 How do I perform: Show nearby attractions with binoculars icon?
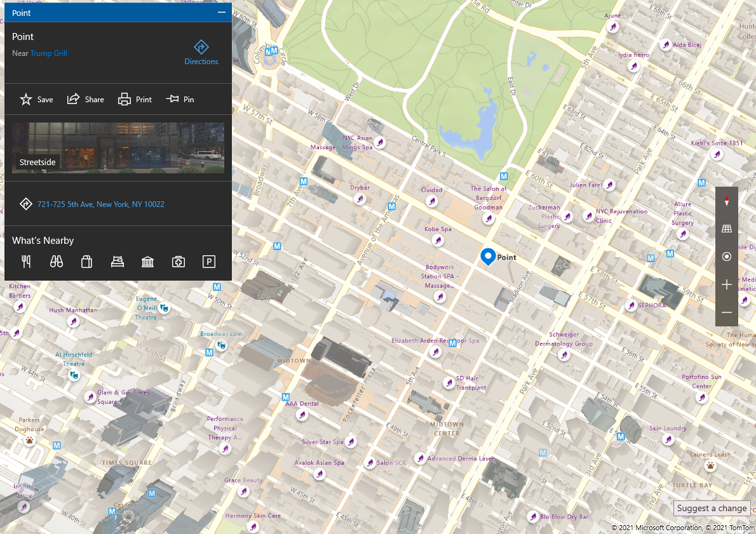(x=57, y=262)
